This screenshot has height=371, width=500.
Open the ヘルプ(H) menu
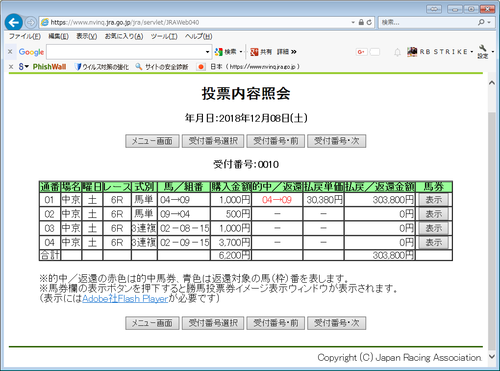tap(198, 36)
